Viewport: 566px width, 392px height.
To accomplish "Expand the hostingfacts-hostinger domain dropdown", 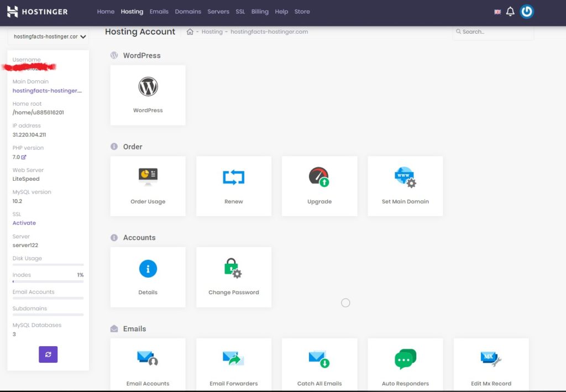I will (x=48, y=36).
